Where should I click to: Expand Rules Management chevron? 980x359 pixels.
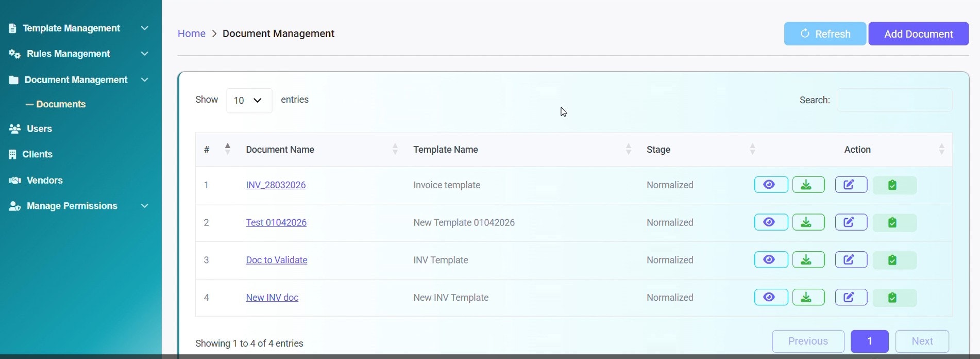[145, 54]
